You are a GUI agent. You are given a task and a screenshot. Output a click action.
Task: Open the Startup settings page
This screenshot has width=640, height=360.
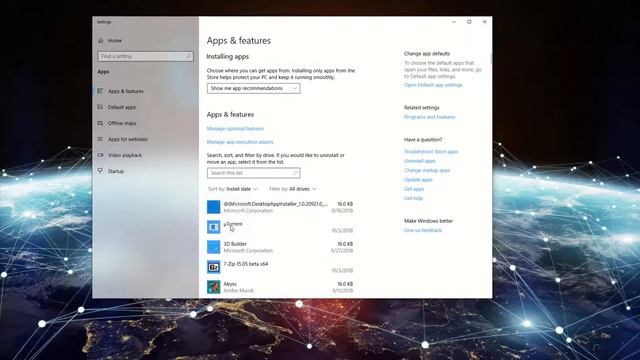[x=116, y=171]
